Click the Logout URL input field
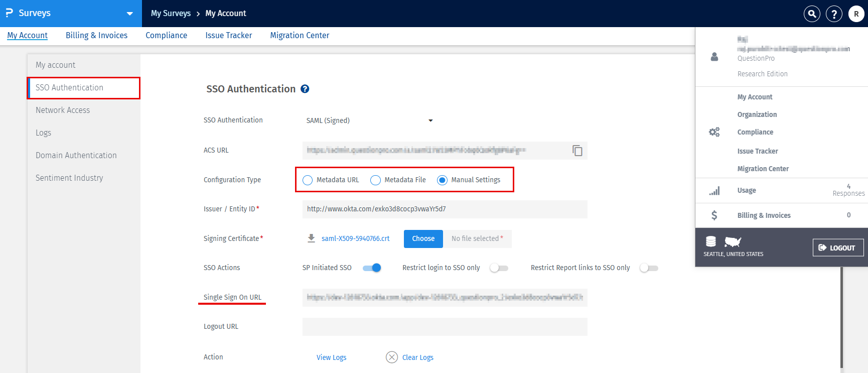Viewport: 868px width, 373px height. [x=445, y=327]
